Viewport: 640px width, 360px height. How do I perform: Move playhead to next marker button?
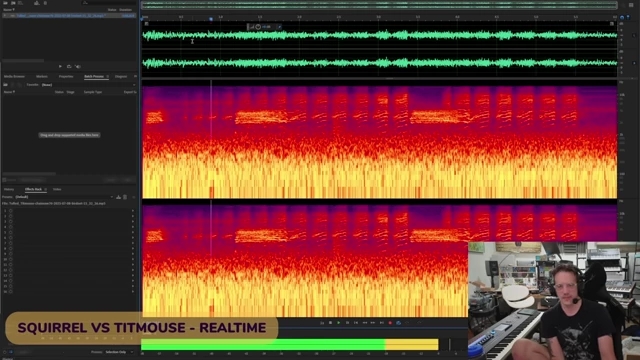(382, 323)
